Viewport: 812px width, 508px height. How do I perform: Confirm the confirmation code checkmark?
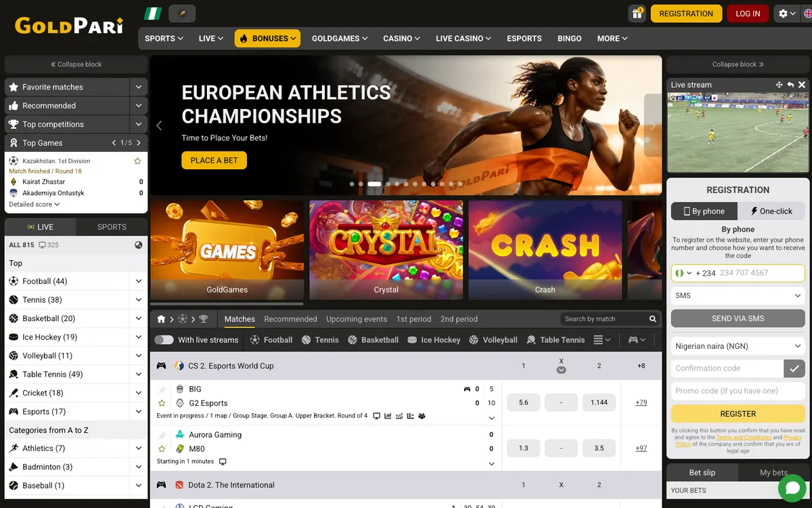tap(794, 368)
